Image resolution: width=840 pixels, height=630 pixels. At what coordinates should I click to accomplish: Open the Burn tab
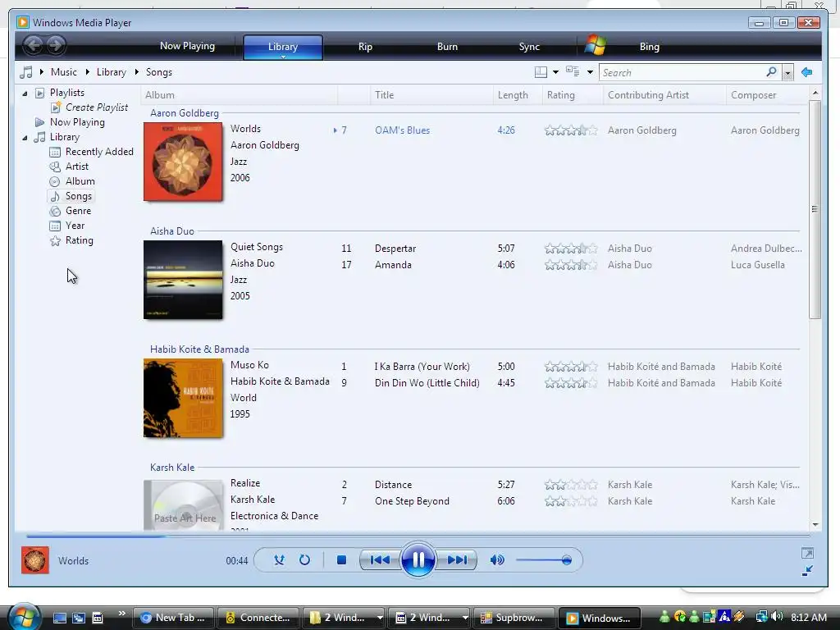[x=447, y=47]
